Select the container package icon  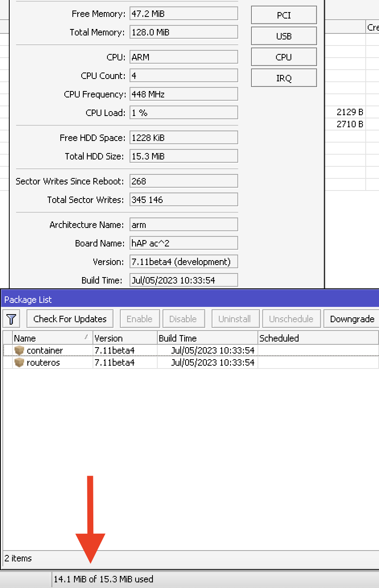click(x=19, y=350)
